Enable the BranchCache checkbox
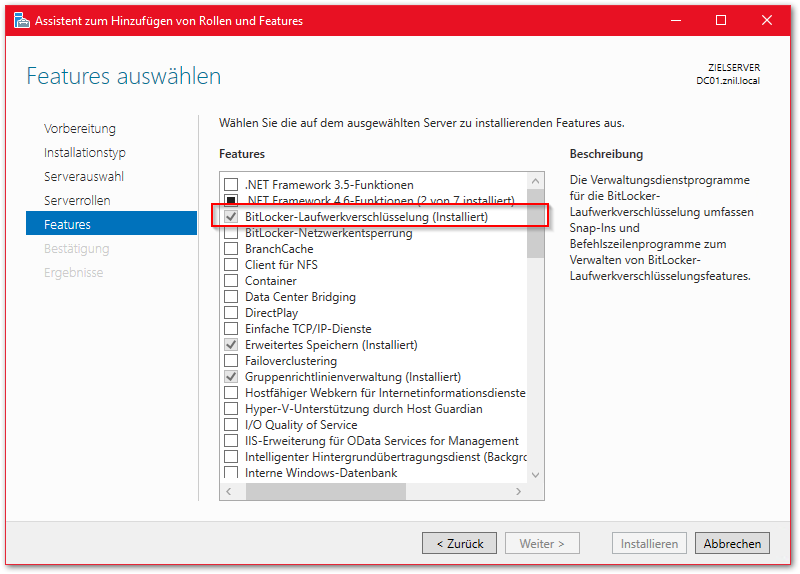Image resolution: width=800 pixels, height=574 pixels. (232, 249)
